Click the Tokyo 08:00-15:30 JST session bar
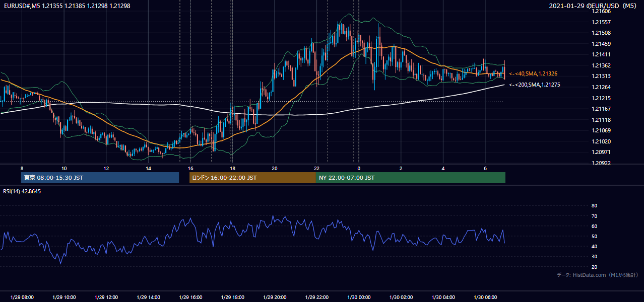This screenshot has width=644, height=302. point(100,178)
